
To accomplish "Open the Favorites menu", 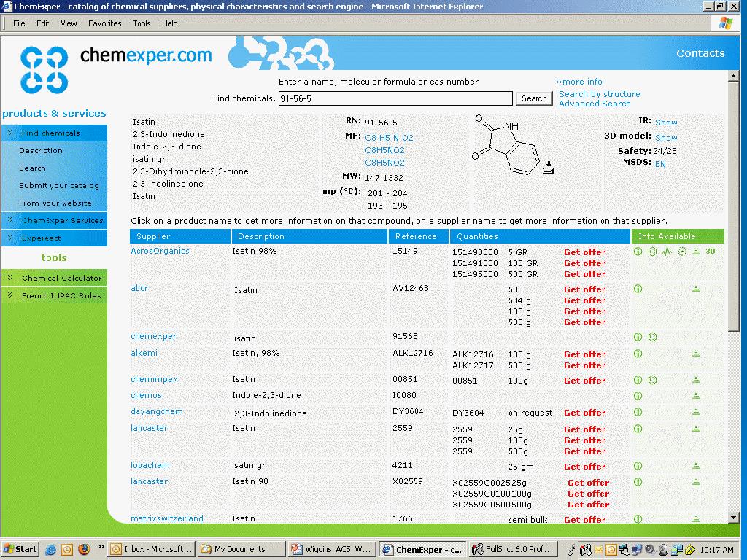I will tap(105, 23).
